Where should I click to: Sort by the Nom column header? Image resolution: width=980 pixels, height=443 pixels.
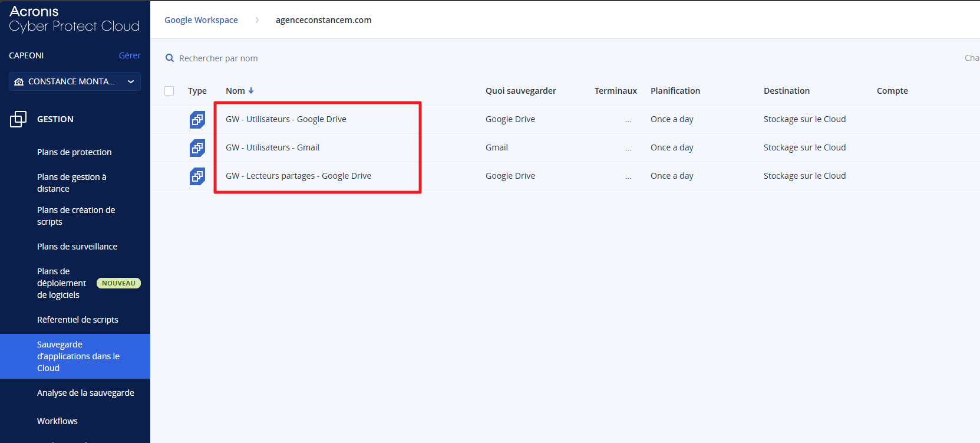pyautogui.click(x=235, y=91)
